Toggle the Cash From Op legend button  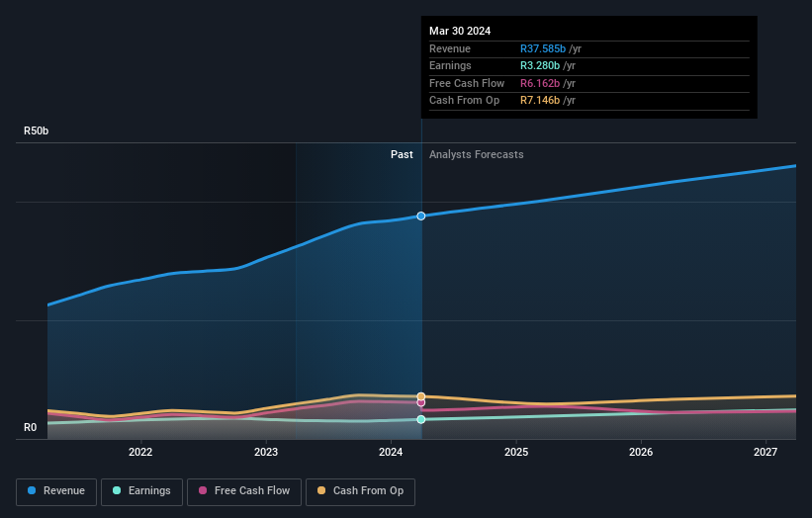360,491
